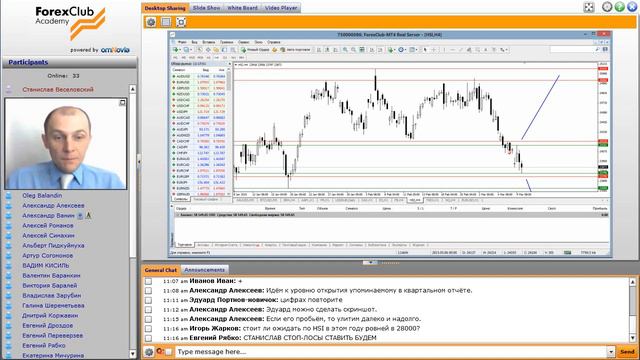Tick the checkbox for the 11:12 am message
Viewport: 640px width, 360px height.
148,309
